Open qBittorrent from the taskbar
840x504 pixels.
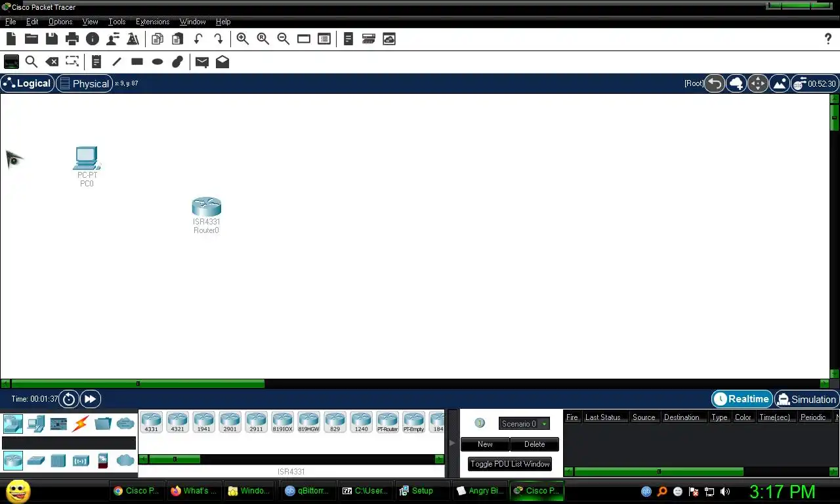308,490
